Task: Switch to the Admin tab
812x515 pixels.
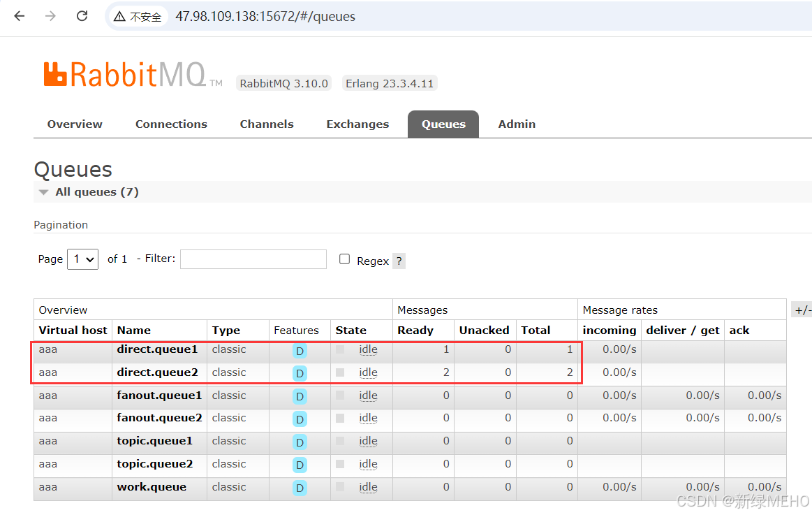Action: coord(517,124)
